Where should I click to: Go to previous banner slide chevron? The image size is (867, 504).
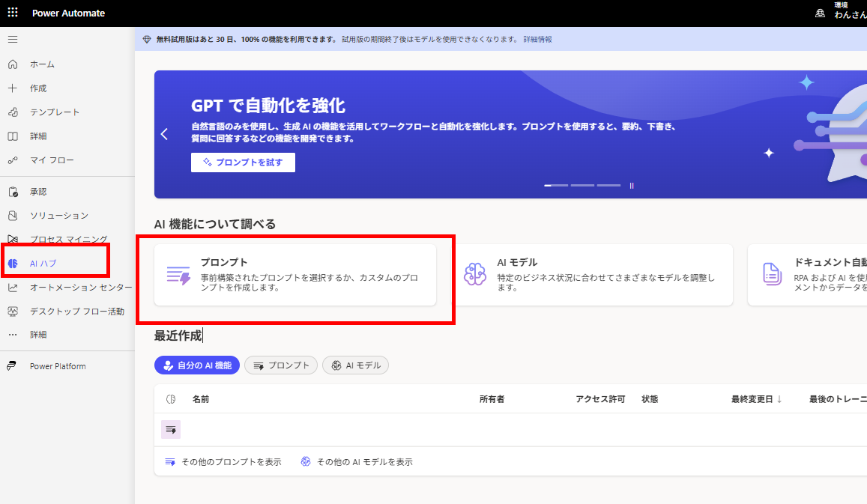(x=164, y=134)
